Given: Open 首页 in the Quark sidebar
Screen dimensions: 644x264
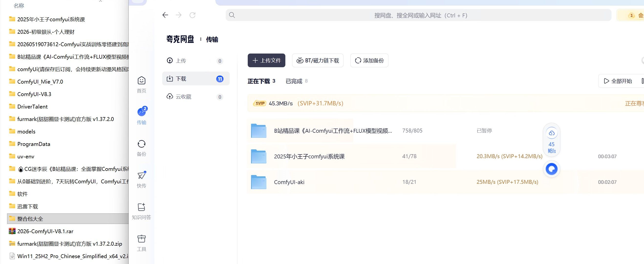Looking at the screenshot, I should [141, 85].
